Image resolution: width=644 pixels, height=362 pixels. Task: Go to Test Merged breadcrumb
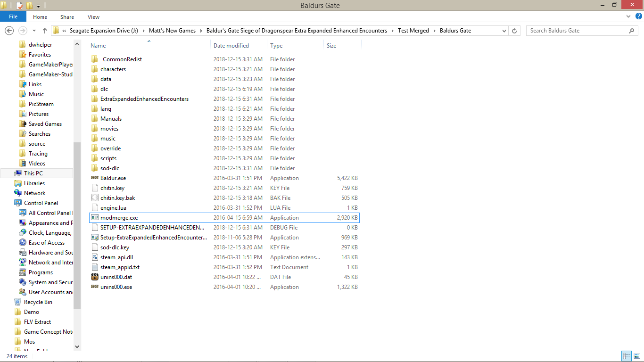413,31
